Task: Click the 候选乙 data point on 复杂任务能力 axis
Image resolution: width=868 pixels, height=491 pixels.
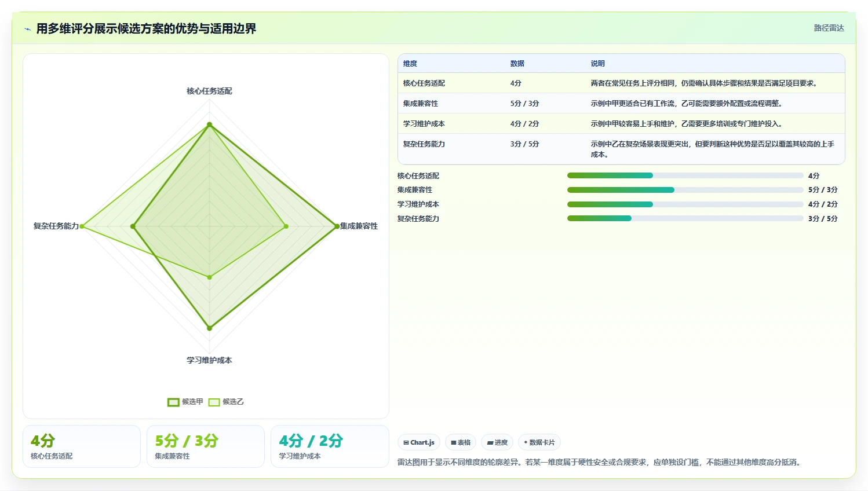Action: [x=82, y=226]
